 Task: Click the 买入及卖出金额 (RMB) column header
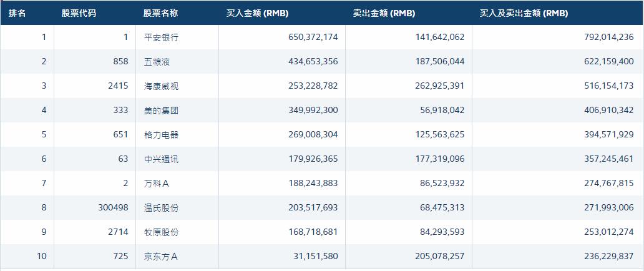tap(524, 13)
